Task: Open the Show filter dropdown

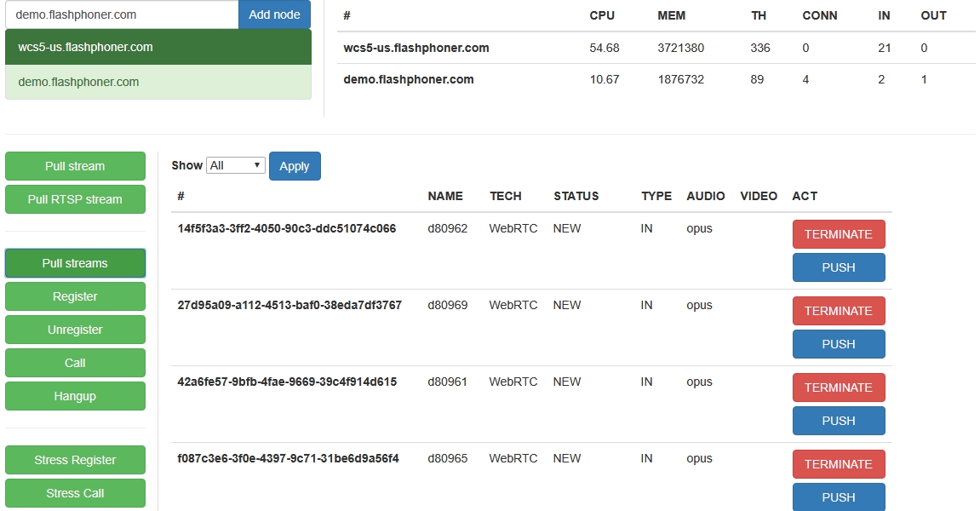Action: tap(236, 165)
